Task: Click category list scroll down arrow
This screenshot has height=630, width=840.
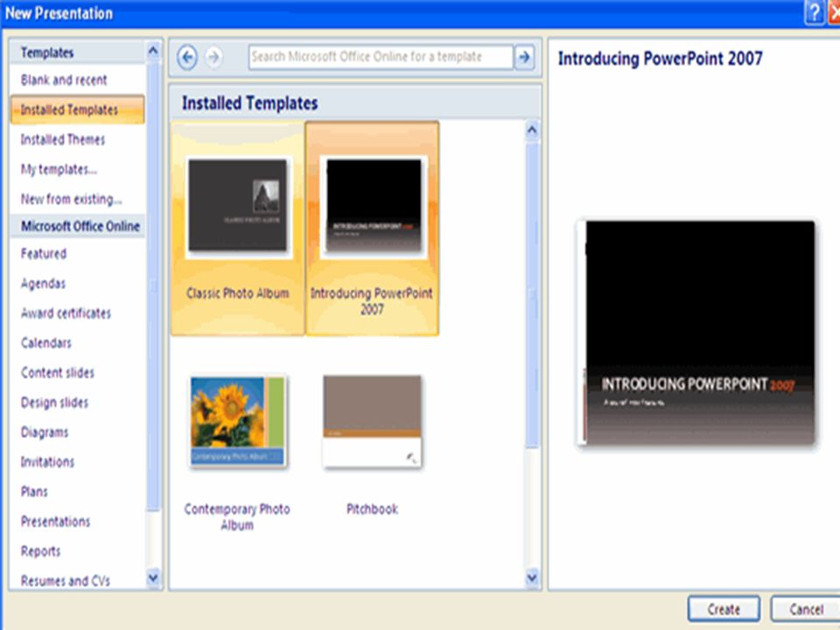Action: coord(153,577)
